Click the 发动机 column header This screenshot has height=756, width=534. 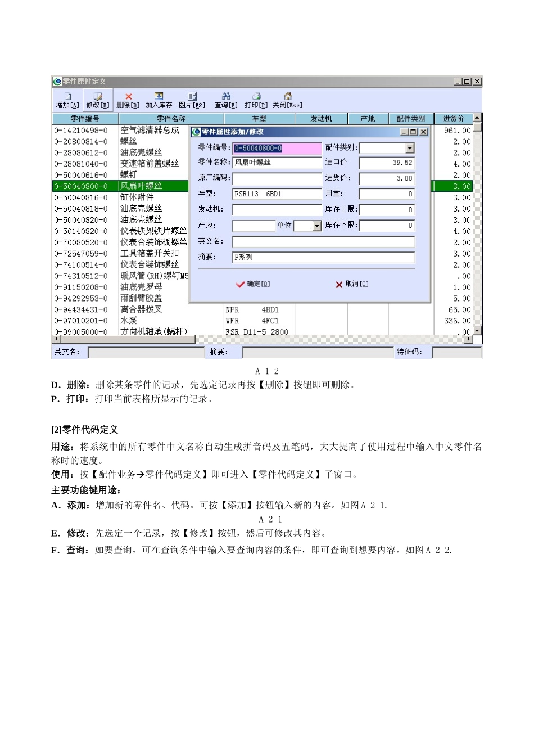coord(321,119)
